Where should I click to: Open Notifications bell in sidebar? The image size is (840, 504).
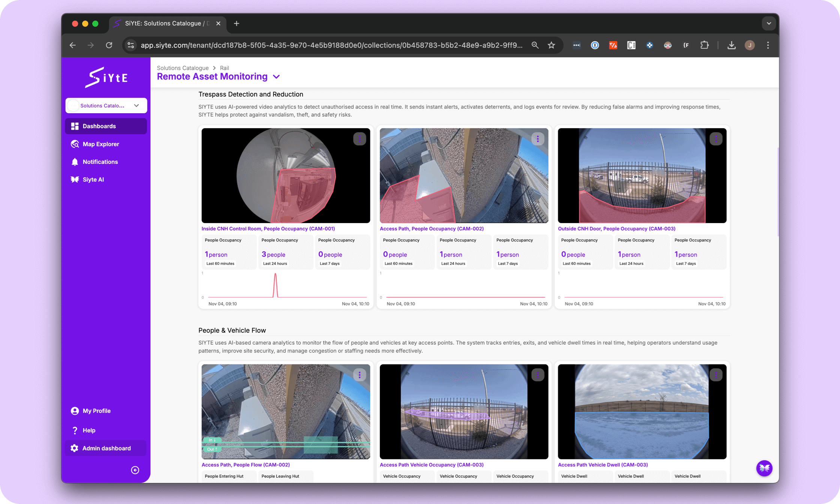click(x=100, y=162)
